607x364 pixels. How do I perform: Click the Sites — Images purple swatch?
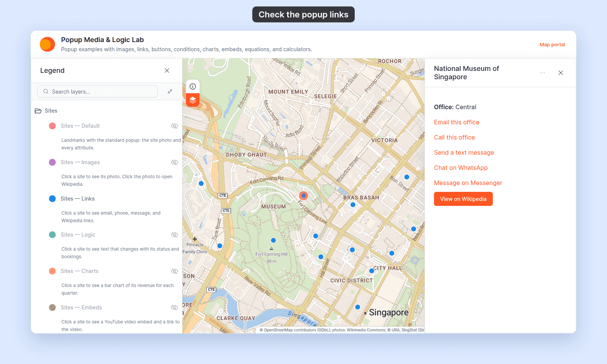point(52,162)
